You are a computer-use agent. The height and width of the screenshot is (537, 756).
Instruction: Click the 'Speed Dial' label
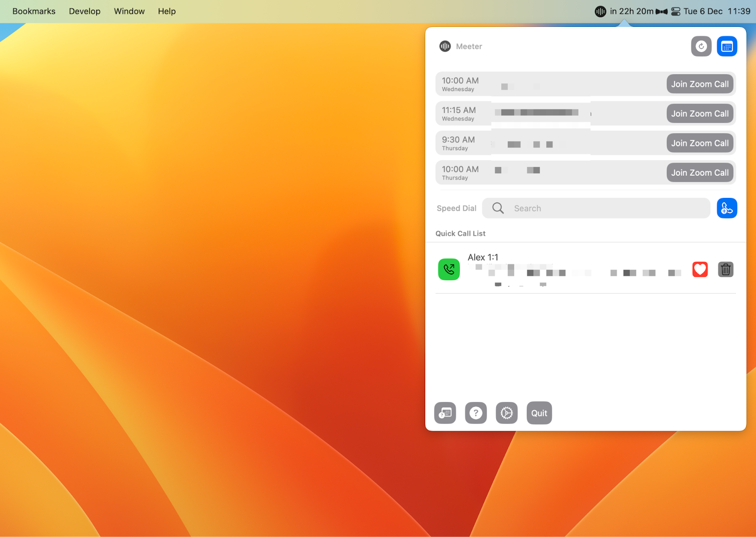456,208
